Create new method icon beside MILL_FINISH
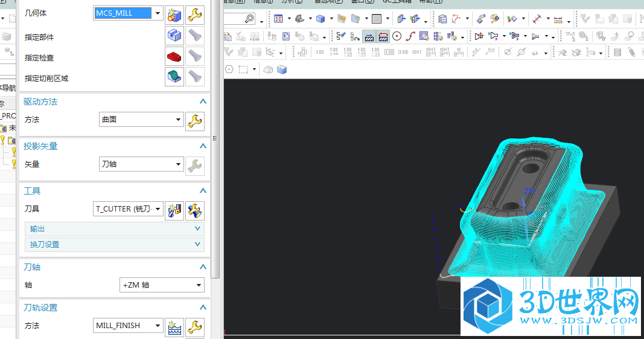Viewport: 644px width, 339px height. pos(174,328)
